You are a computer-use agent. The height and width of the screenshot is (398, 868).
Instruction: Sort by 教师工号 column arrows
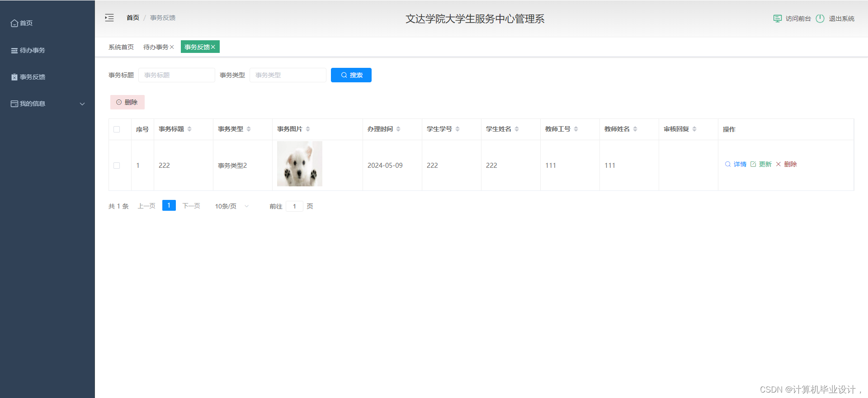point(576,129)
